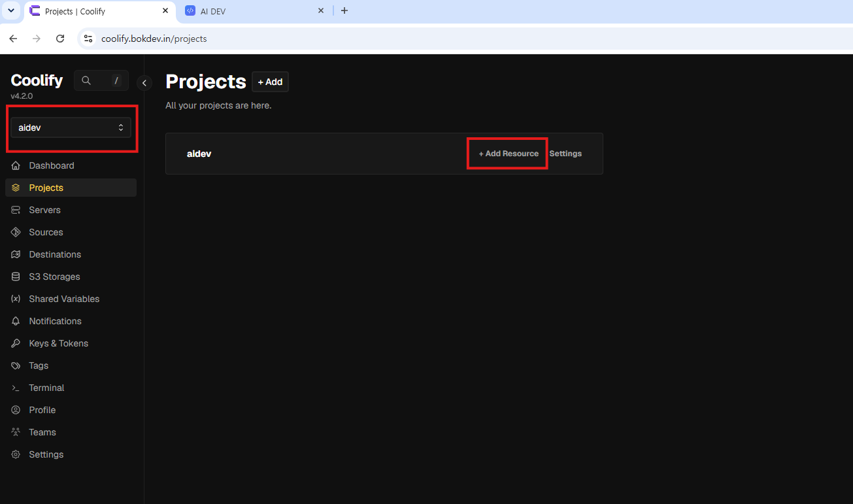The image size is (853, 504).
Task: Click the Settings gear icon in sidebar
Action: 16,454
